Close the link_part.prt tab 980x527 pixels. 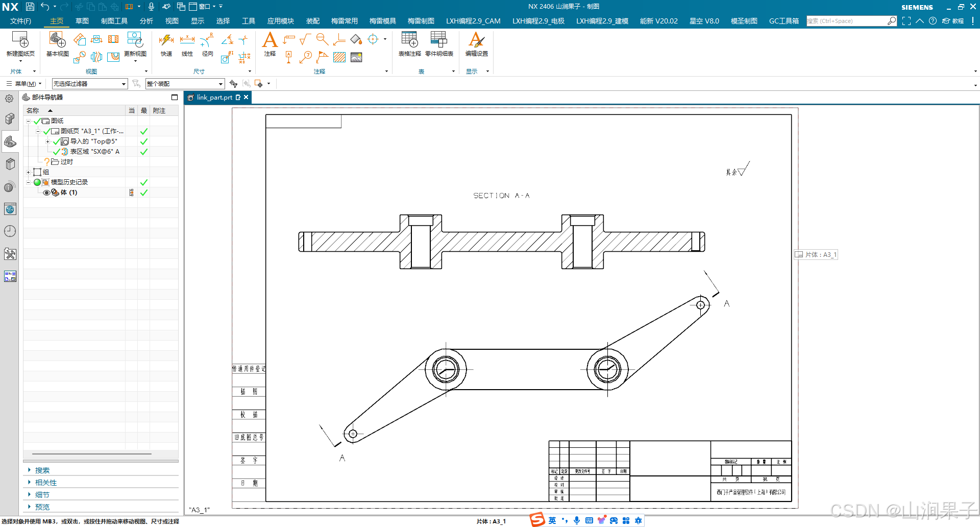pyautogui.click(x=246, y=98)
